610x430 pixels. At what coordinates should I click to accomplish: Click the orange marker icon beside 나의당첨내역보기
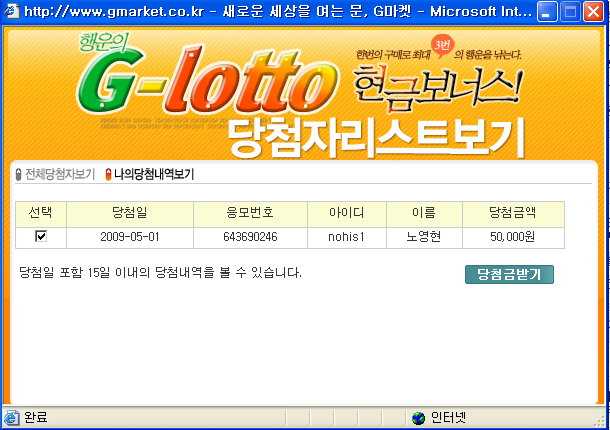109,174
